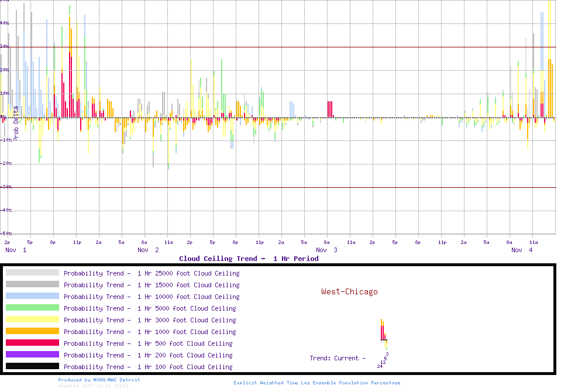Screen dimensions: 585x392
Task: Click the light gray 25000 foot legend swatch
Action: pyautogui.click(x=32, y=273)
